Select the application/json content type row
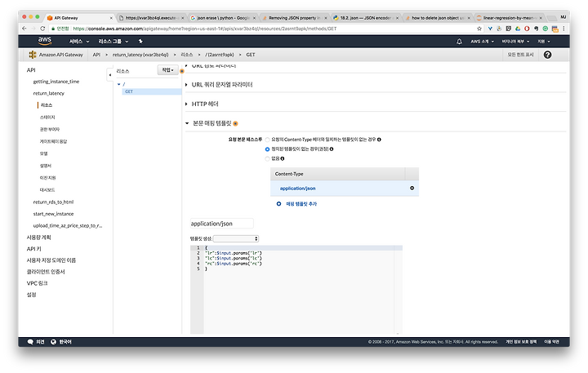Screen dimensions: 588x373 (x=345, y=189)
